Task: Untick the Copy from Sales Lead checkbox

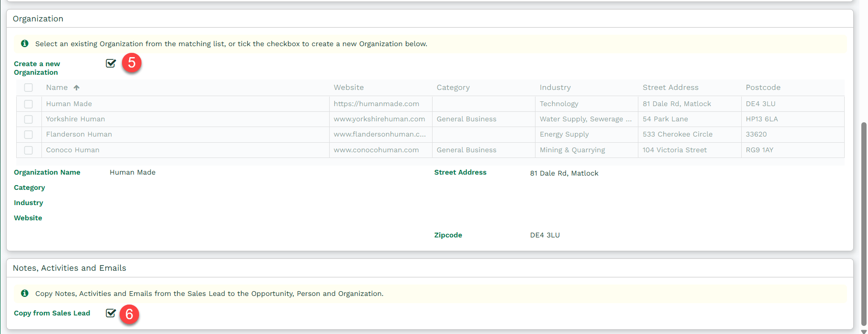Action: 111,313
